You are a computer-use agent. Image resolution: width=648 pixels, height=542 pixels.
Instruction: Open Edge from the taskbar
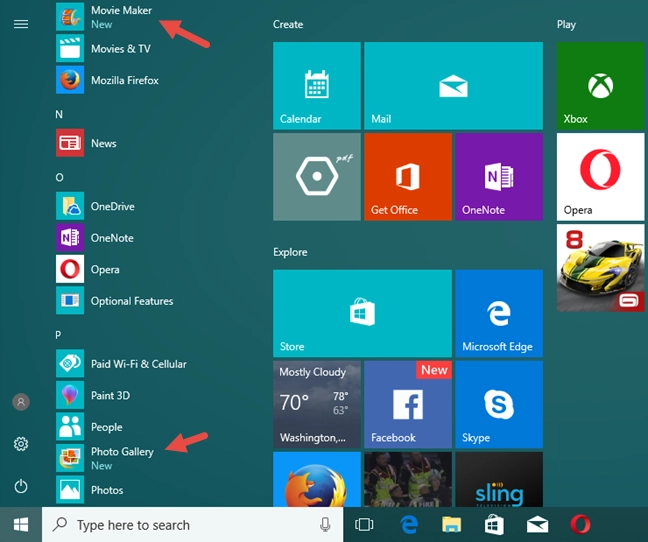tap(409, 525)
